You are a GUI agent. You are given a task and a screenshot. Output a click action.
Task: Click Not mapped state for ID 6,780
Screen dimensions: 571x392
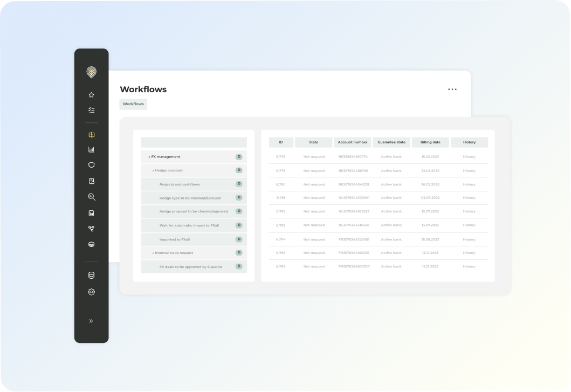click(x=314, y=184)
